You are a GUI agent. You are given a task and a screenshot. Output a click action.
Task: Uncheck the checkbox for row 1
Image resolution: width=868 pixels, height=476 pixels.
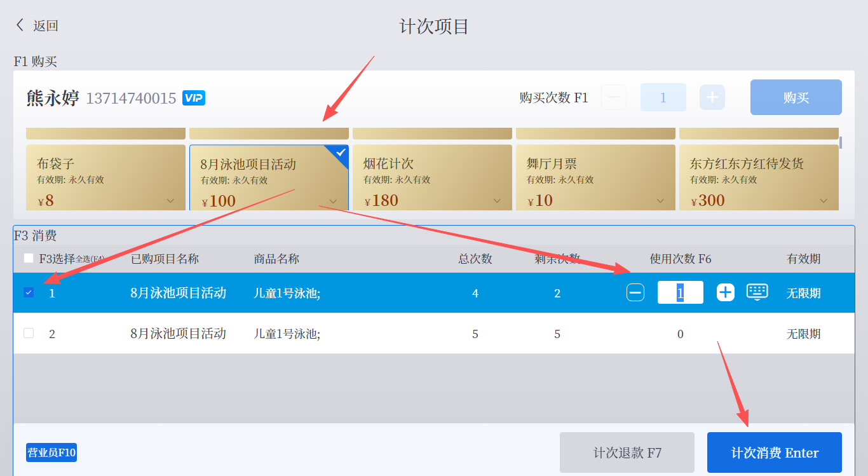(29, 292)
